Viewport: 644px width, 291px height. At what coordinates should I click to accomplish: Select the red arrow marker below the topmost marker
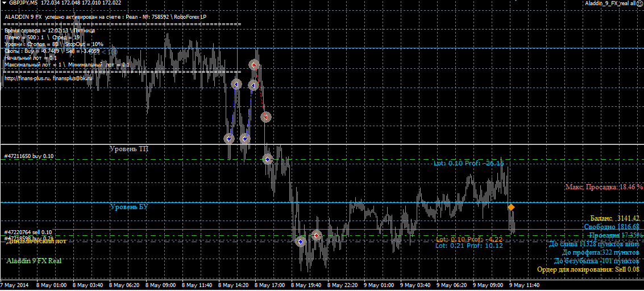265,117
